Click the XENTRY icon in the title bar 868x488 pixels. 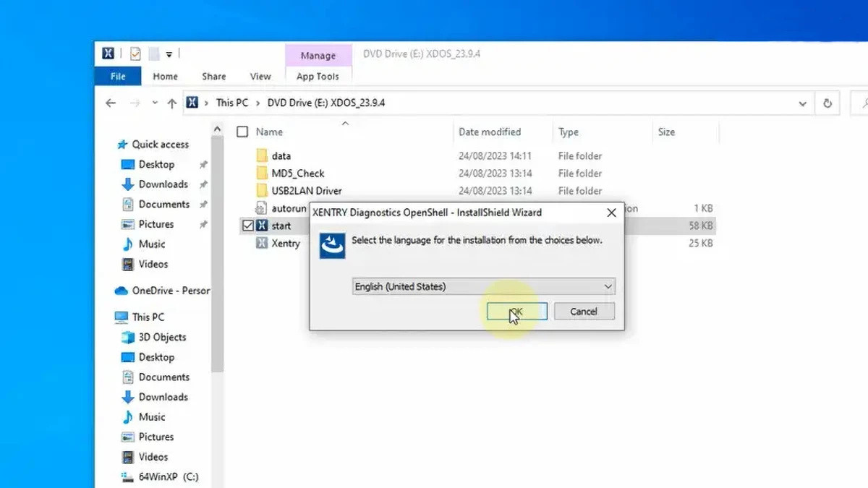pos(109,53)
